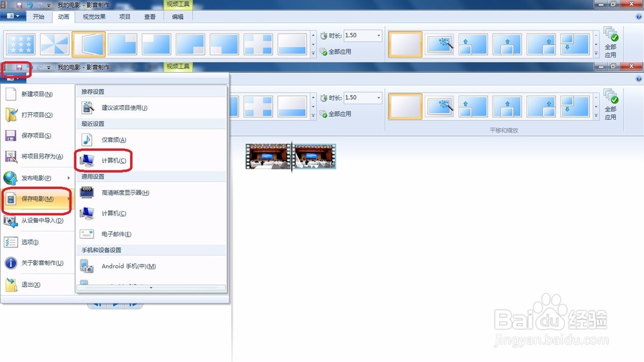644x362 pixels.
Task: Choose 将项目另存为 from the file menu
Action: [x=37, y=157]
